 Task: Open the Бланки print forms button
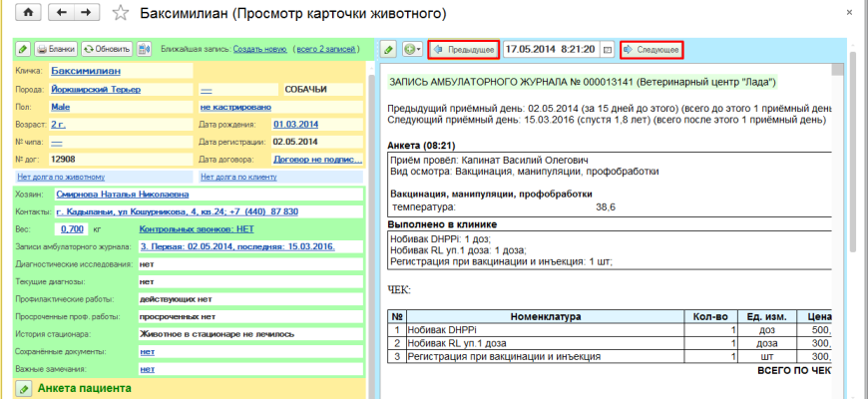point(56,49)
